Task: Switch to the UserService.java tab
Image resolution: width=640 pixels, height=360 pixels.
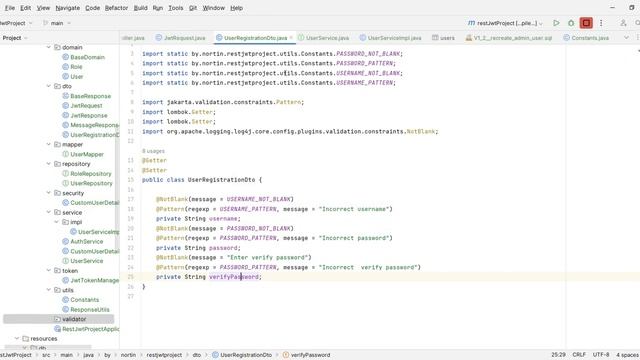Action: 323,38
